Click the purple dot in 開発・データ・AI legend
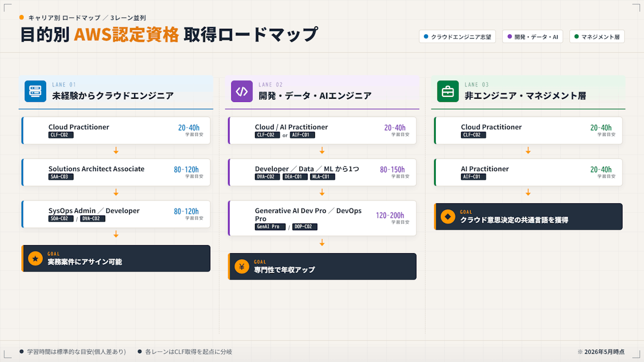Image resolution: width=644 pixels, height=362 pixels. (x=509, y=37)
